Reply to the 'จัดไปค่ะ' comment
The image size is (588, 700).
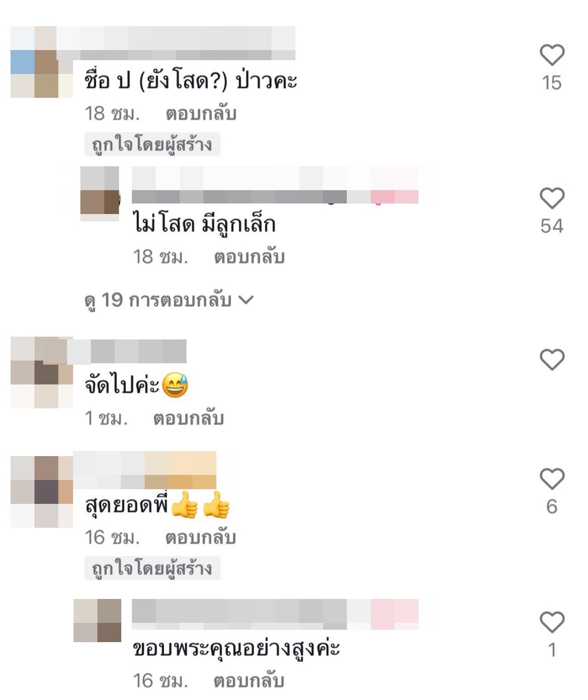coord(188,418)
